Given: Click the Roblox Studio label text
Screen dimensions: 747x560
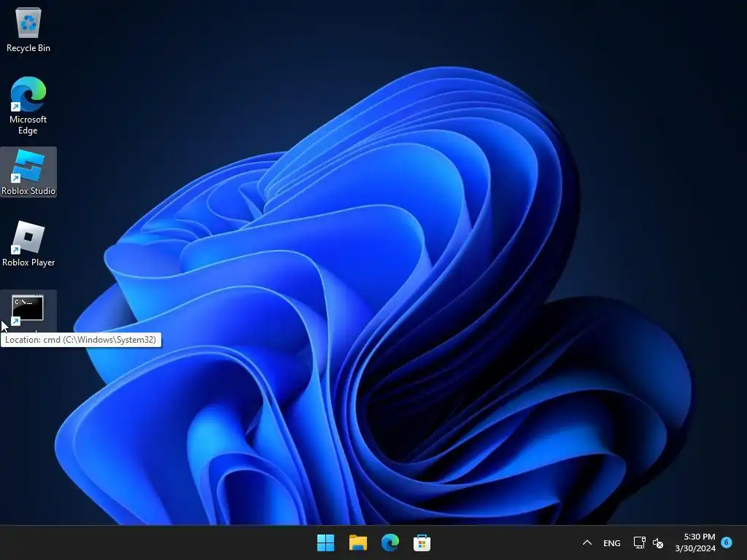Looking at the screenshot, I should (28, 191).
